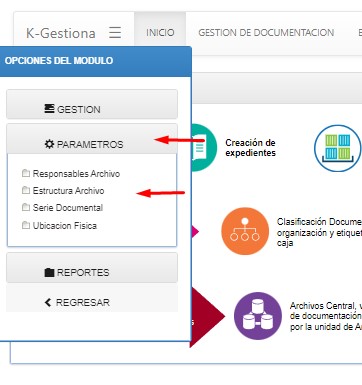
Task: Click the purple database Archivos Central icon
Action: coord(258,316)
